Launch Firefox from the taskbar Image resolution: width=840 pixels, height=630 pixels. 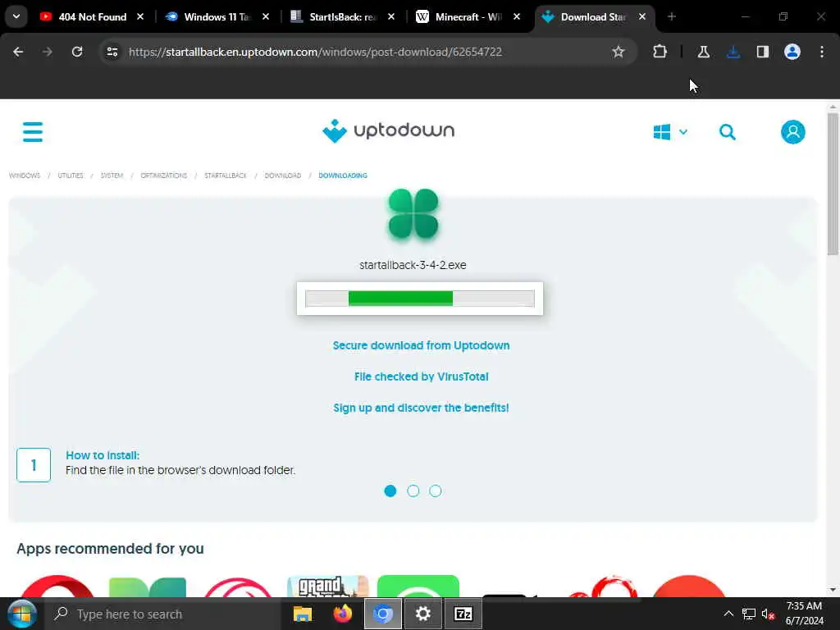(343, 614)
